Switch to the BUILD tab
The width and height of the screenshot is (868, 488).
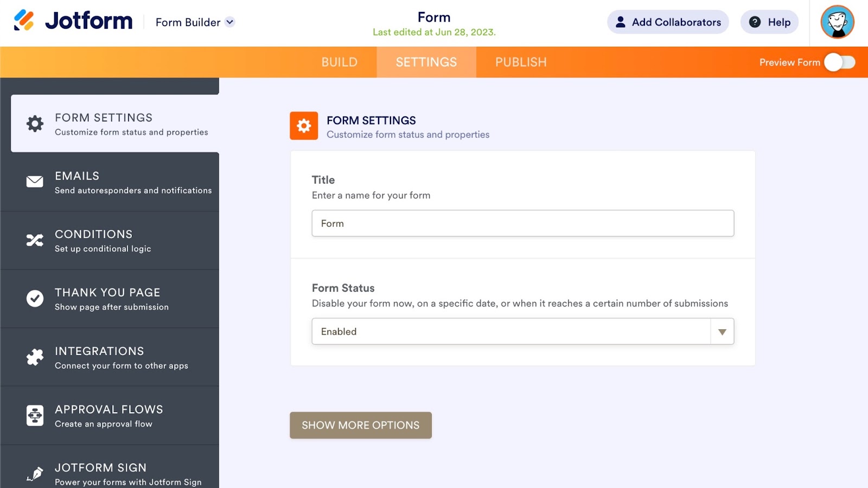(339, 62)
